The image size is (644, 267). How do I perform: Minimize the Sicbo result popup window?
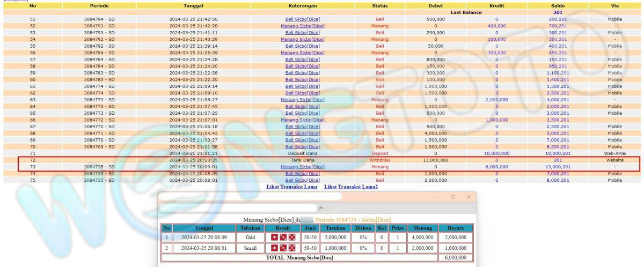click(x=438, y=197)
